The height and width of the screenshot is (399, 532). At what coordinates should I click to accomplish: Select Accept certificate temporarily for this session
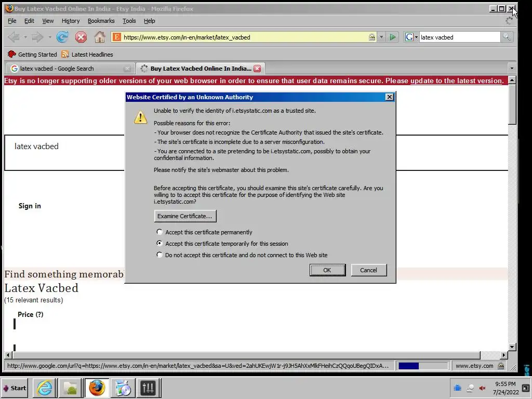coord(159,243)
